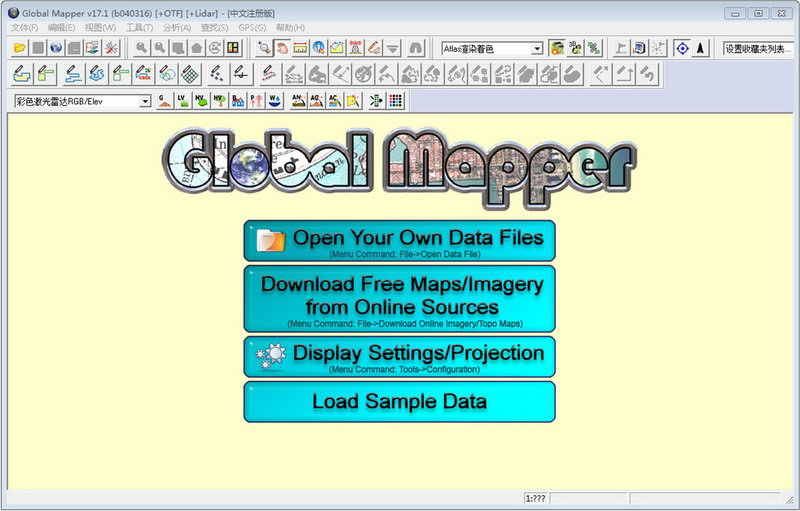This screenshot has width=800, height=511.
Task: Click the green percent icon beside 3D view
Action: (593, 48)
